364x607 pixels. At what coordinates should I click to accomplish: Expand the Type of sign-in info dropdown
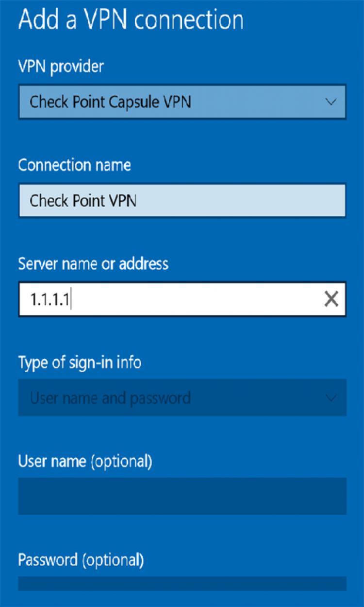[x=182, y=398]
